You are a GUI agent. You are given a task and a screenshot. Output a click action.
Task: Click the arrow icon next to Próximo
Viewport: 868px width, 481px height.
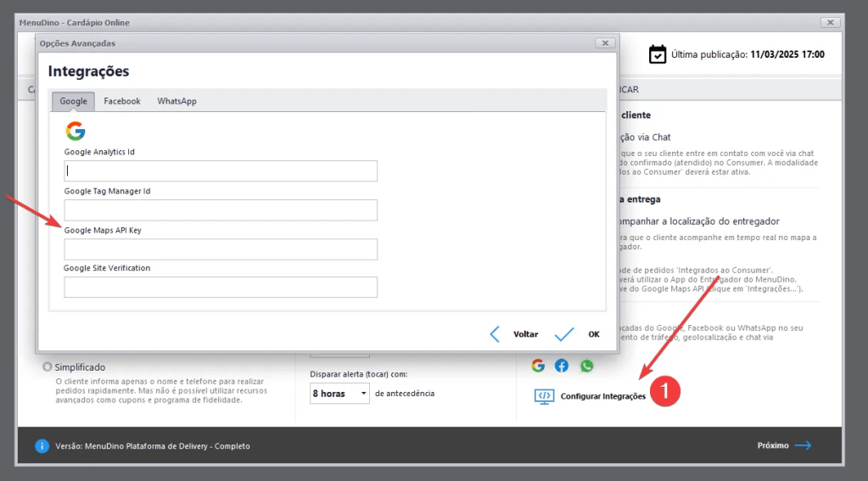tap(803, 445)
